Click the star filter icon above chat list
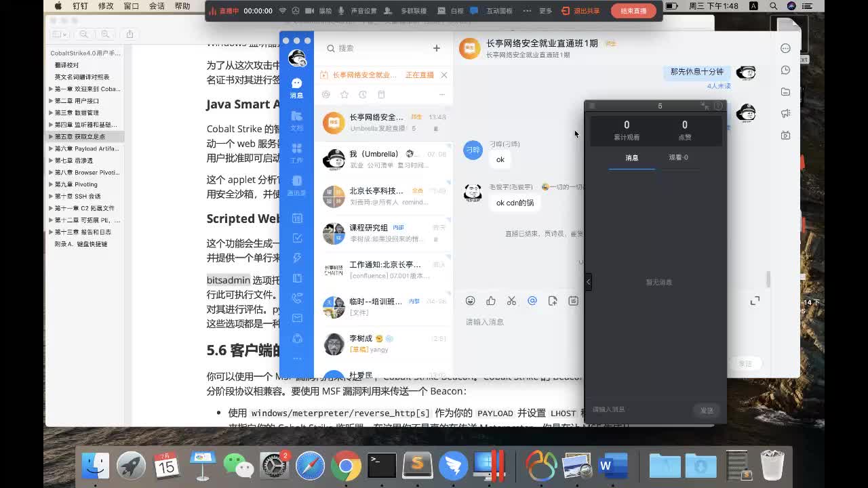Image resolution: width=868 pixels, height=488 pixels. [x=344, y=95]
